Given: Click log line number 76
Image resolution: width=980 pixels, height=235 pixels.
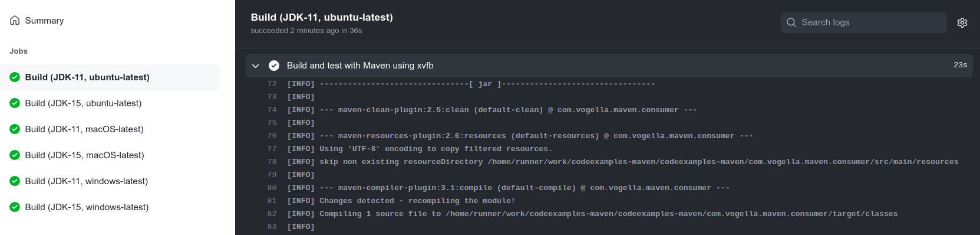Looking at the screenshot, I should point(272,136).
